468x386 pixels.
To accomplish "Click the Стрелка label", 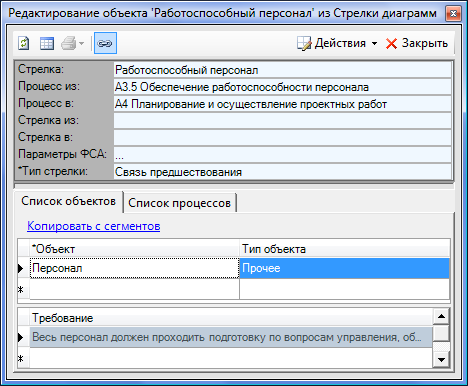I will pos(41,69).
